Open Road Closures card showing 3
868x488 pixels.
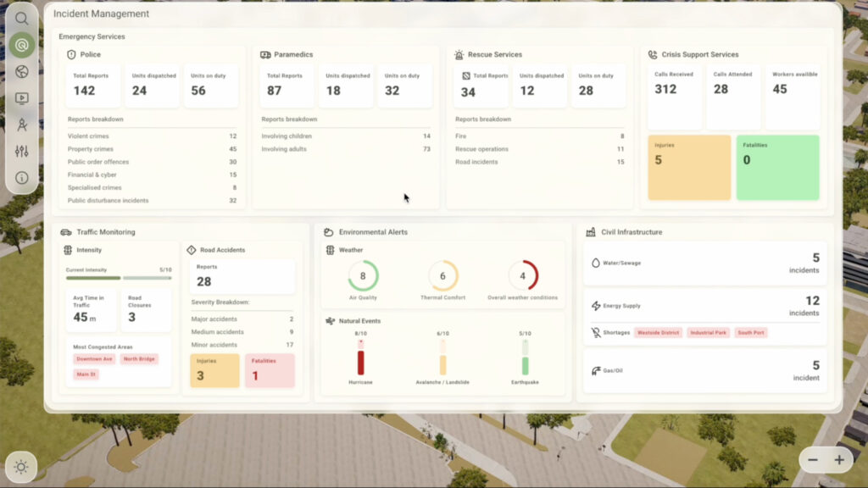[146, 310]
